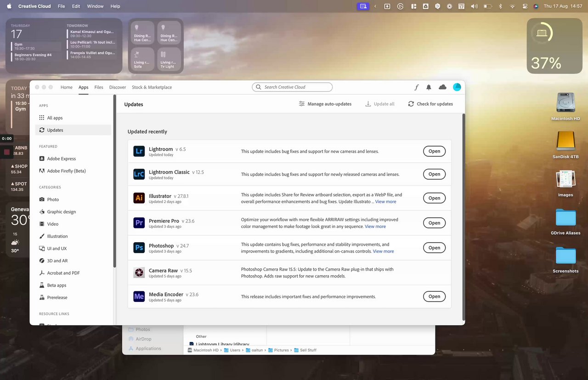Select Updates in the Apps sidebar
The height and width of the screenshot is (380, 588).
pos(73,130)
